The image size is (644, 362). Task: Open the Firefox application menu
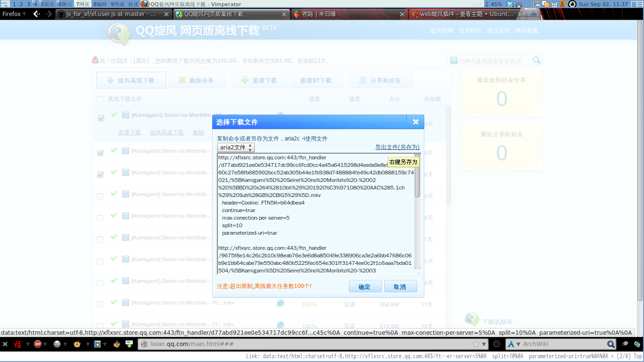pyautogui.click(x=14, y=14)
